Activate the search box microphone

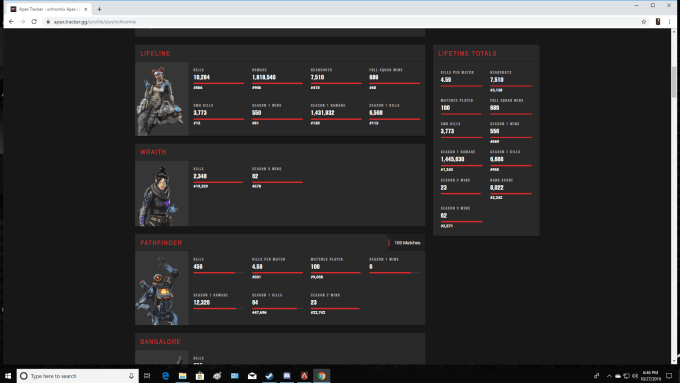click(131, 376)
